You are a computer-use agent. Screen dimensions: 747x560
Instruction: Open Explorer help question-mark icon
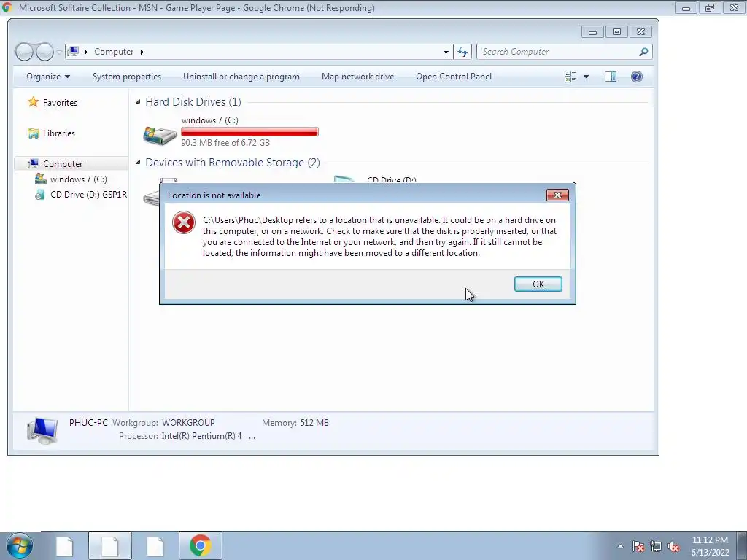[636, 77]
